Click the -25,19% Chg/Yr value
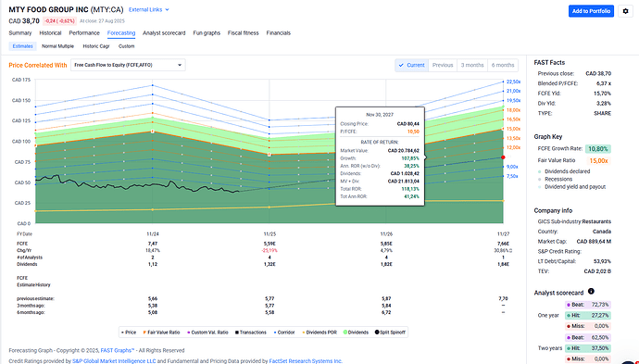Viewport: 639px width, 364px height. pos(269,250)
